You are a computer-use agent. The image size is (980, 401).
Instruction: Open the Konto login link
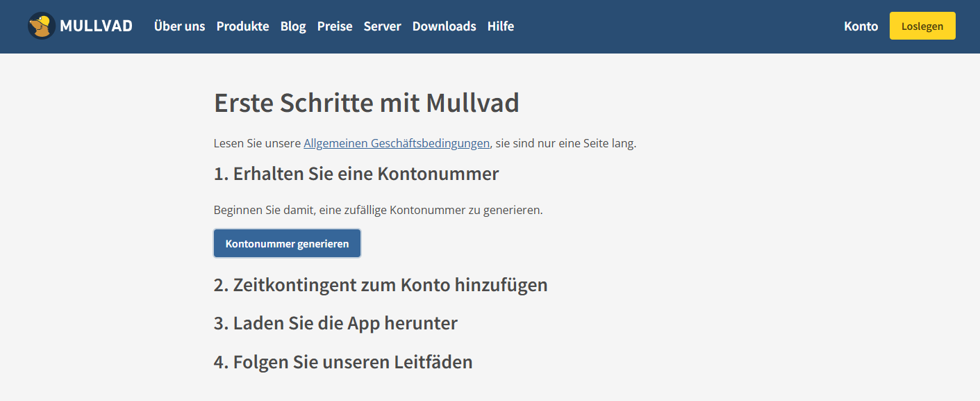tap(861, 26)
